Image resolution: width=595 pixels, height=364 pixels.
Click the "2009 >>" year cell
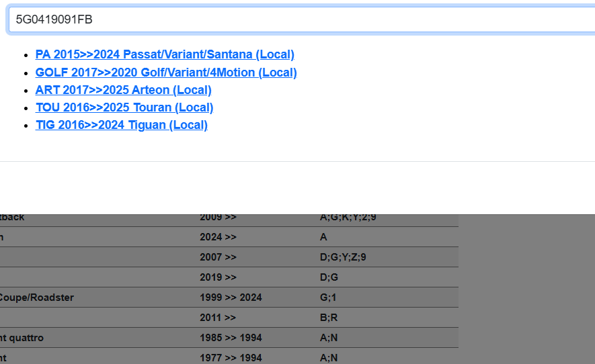coord(218,218)
